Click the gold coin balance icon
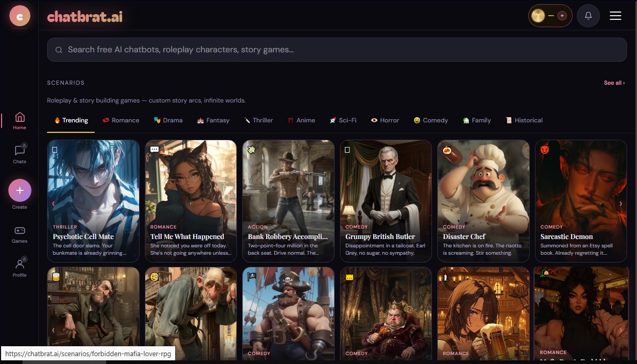 click(x=538, y=16)
